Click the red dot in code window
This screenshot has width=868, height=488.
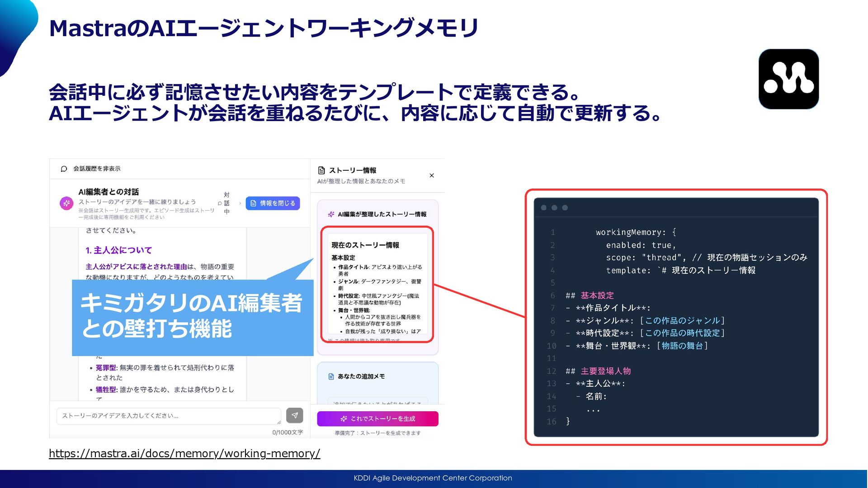[x=544, y=208]
